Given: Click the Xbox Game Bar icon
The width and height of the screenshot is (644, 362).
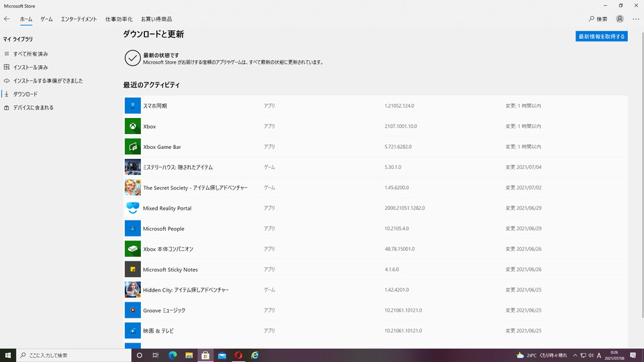Looking at the screenshot, I should click(x=133, y=147).
